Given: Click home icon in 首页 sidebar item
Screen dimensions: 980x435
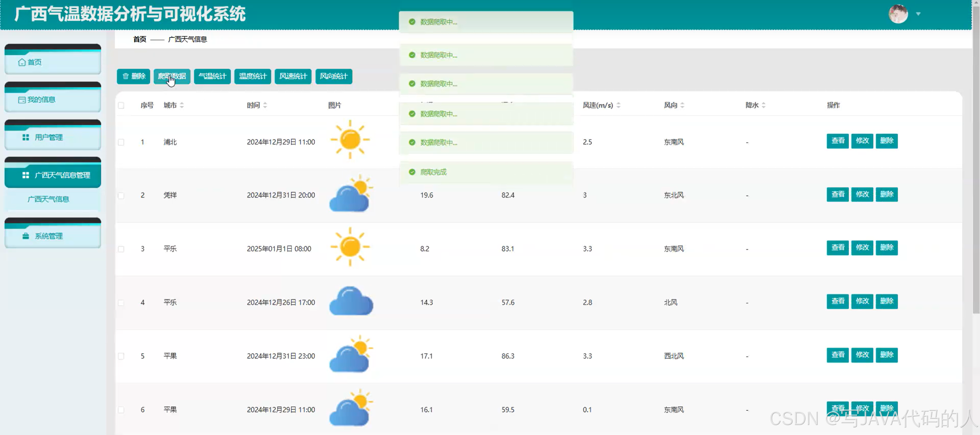Looking at the screenshot, I should (22, 62).
